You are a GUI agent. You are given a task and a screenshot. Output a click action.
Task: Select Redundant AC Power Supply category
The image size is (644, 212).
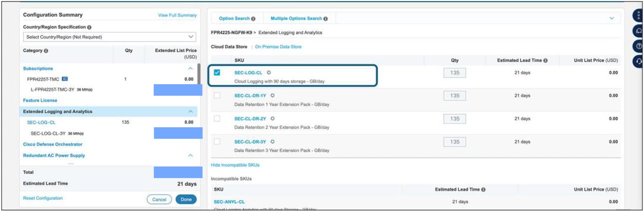point(54,155)
